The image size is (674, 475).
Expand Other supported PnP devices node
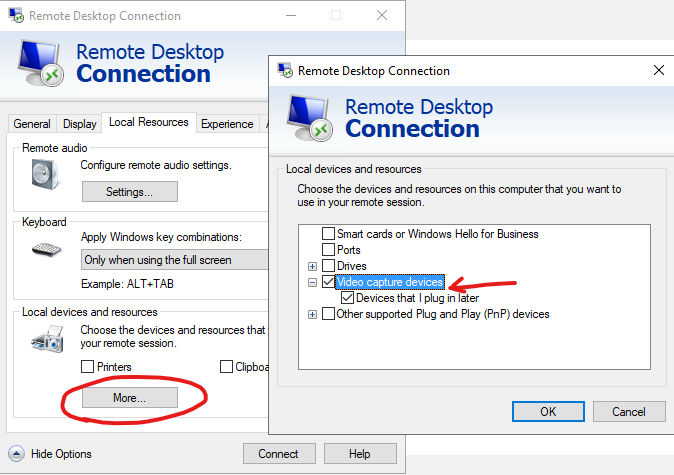[312, 315]
